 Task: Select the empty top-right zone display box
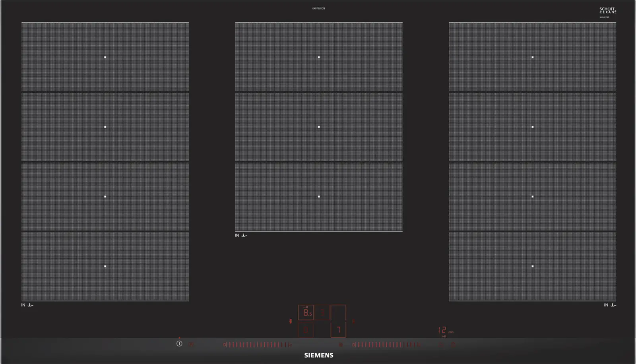338,313
